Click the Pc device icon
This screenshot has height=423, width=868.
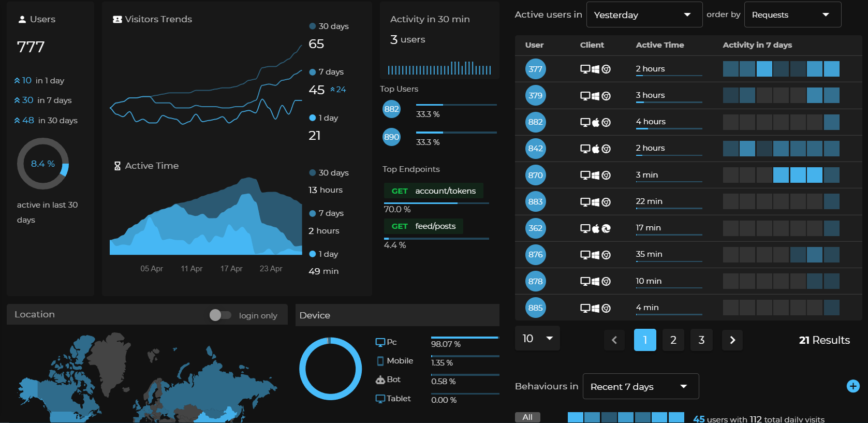[380, 342]
